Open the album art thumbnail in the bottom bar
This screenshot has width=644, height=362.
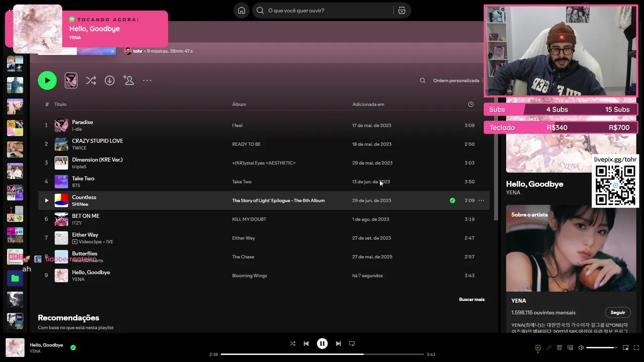coord(15,347)
